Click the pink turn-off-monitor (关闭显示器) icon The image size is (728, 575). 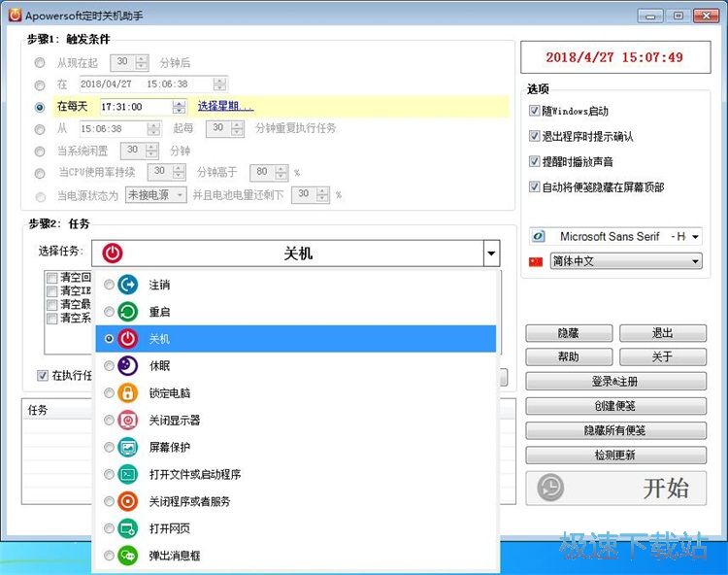click(x=128, y=420)
